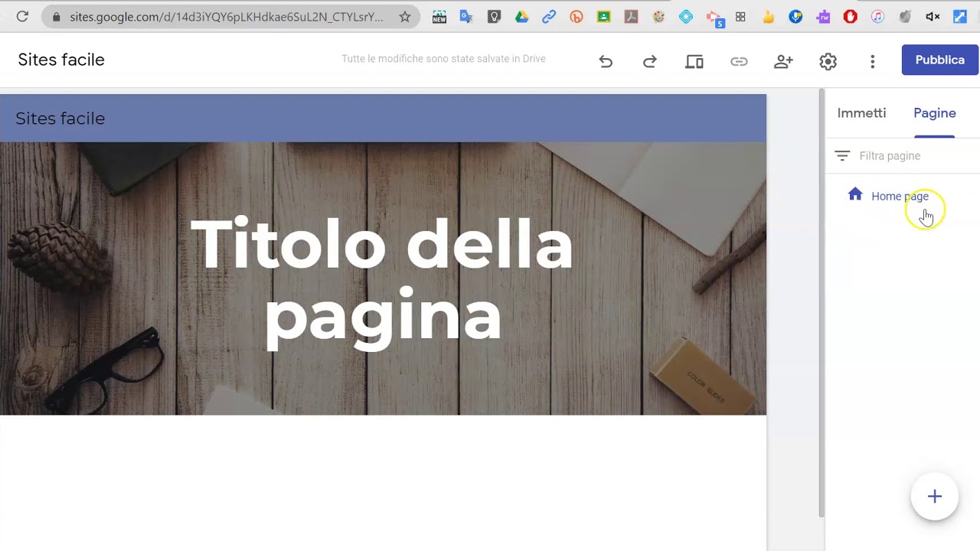This screenshot has width=980, height=551.
Task: Open the music note extension icon
Action: click(877, 16)
